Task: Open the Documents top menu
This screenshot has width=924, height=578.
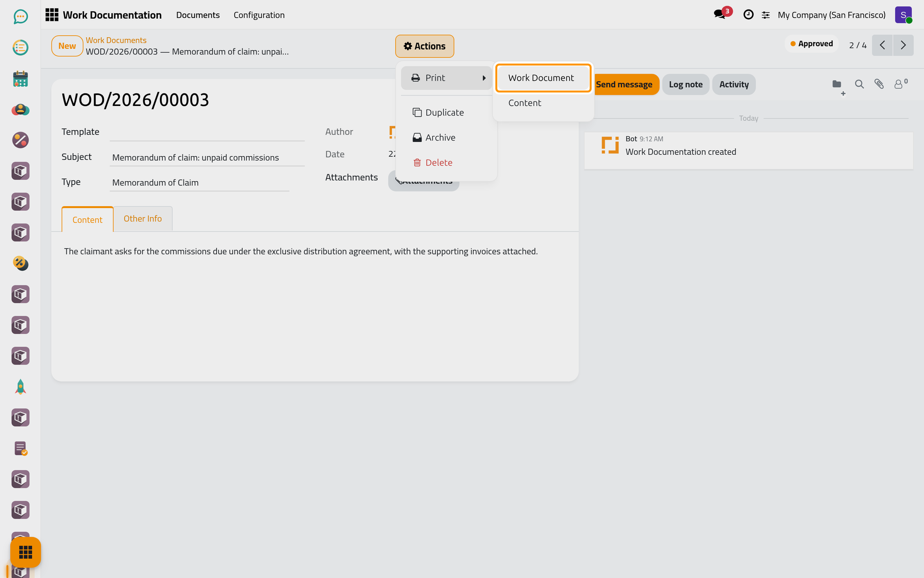Action: [x=198, y=15]
